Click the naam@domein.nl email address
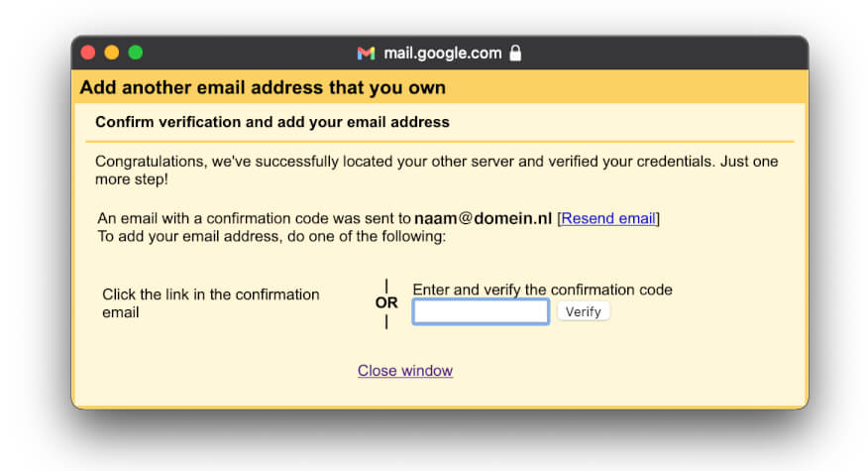868x471 pixels. click(483, 218)
